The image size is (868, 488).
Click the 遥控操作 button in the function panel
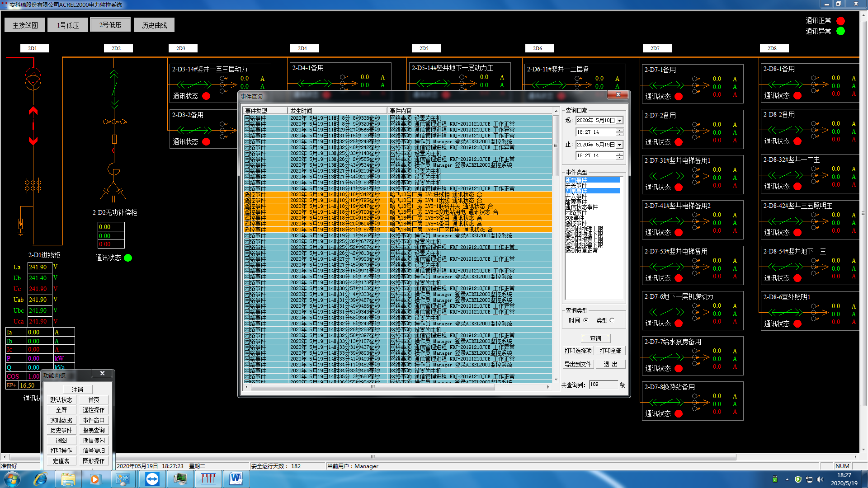pyautogui.click(x=94, y=410)
